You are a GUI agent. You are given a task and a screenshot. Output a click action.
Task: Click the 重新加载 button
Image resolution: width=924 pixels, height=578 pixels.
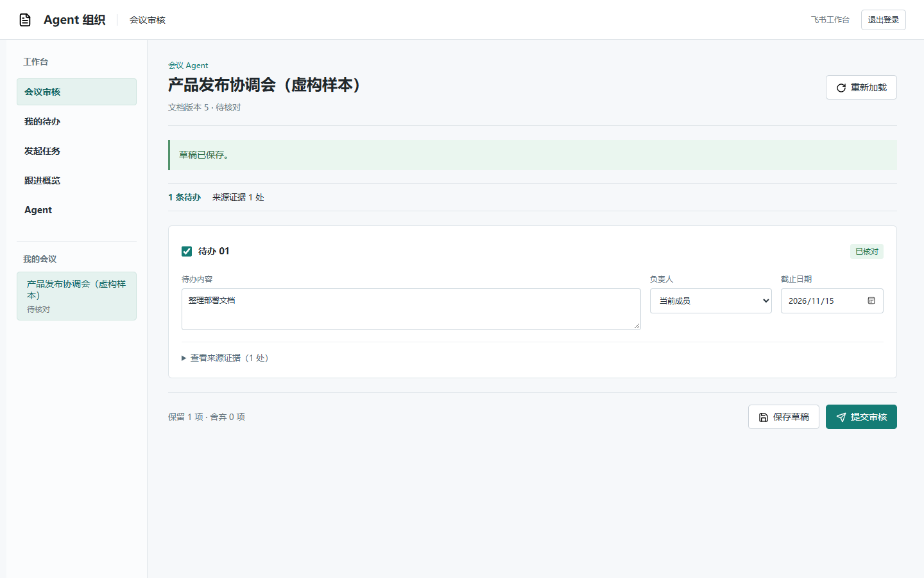coord(861,87)
